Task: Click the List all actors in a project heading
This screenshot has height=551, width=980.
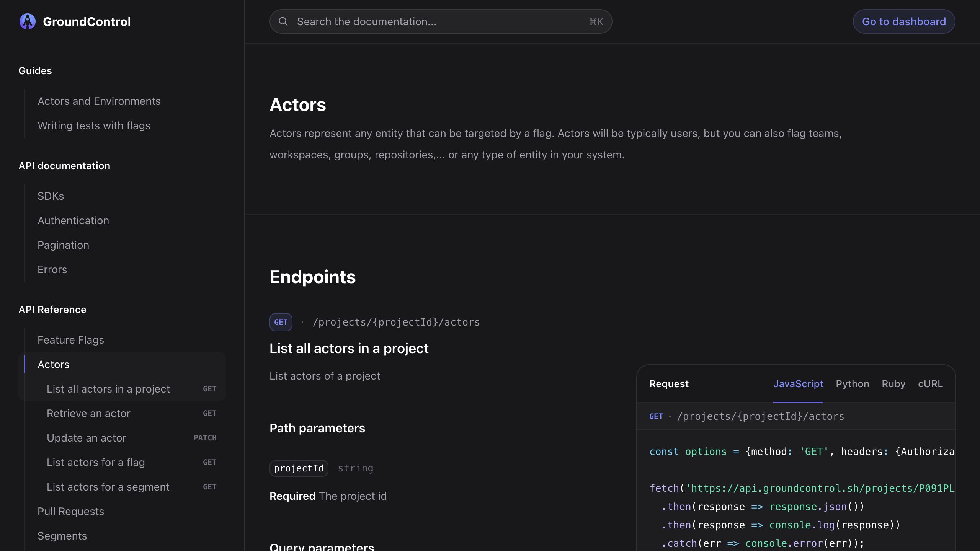Action: (349, 348)
